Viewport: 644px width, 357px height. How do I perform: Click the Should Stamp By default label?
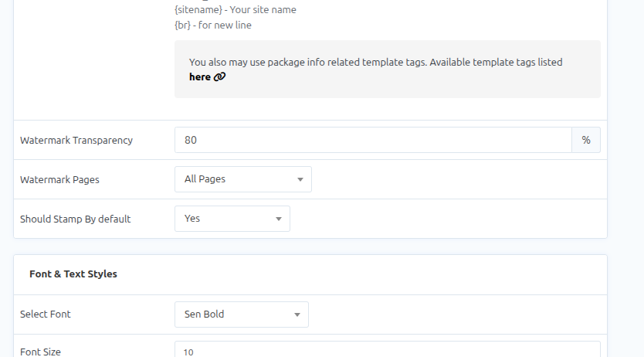[x=76, y=219]
